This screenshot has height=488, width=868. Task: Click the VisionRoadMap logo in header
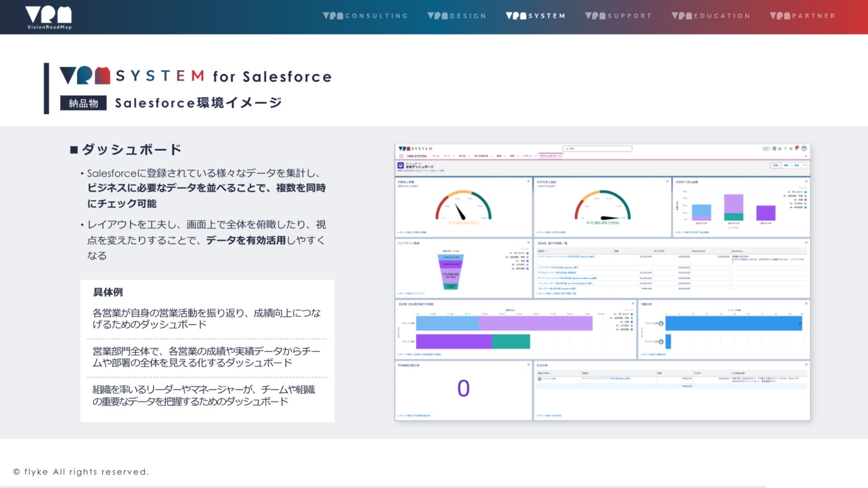[x=48, y=17]
